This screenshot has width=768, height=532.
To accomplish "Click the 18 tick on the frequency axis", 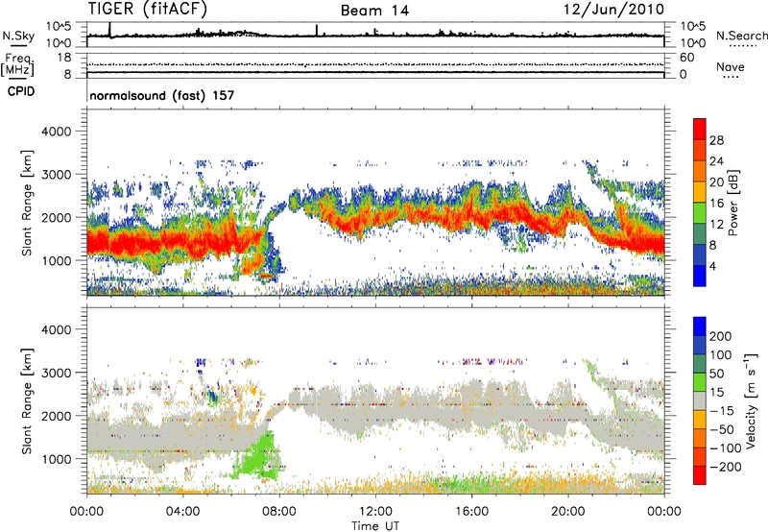I will 63,58.
